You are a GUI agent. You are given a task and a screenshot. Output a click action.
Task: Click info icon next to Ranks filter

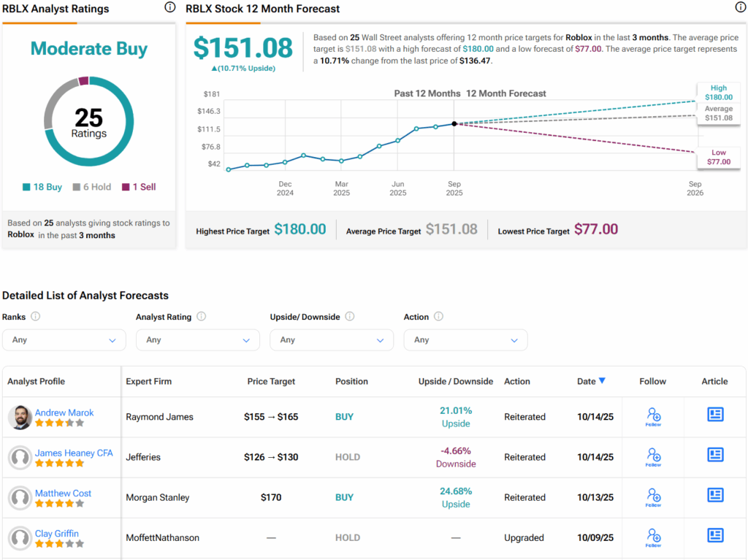(35, 317)
